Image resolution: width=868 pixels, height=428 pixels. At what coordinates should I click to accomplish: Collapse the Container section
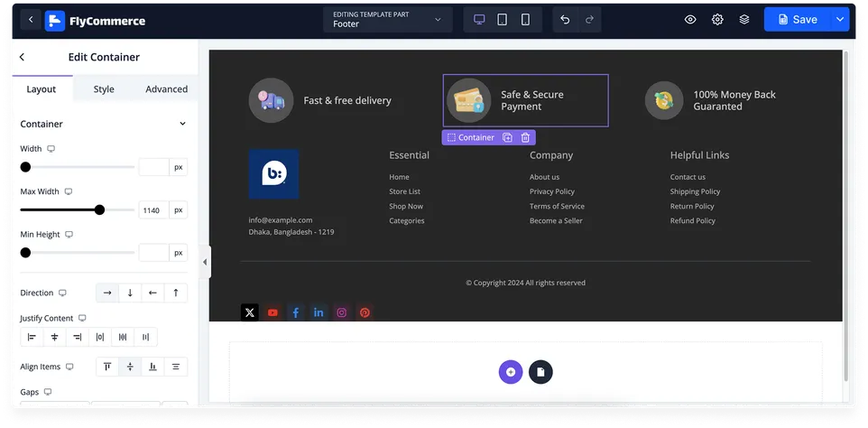pyautogui.click(x=182, y=124)
